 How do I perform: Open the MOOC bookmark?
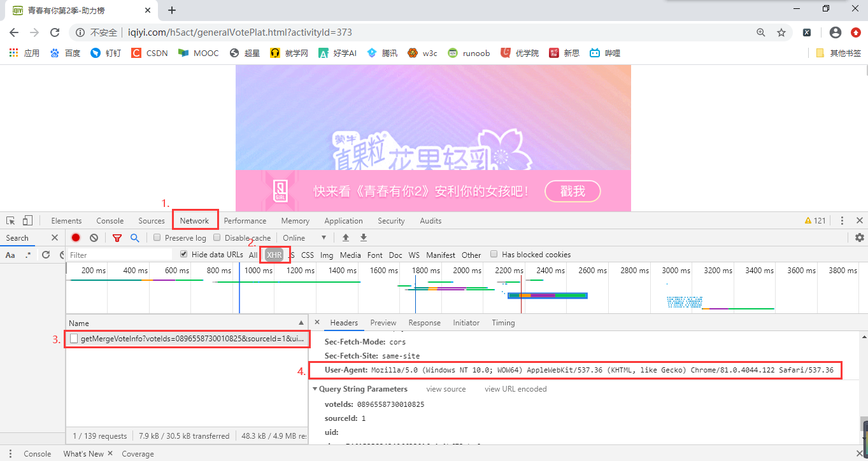(x=199, y=53)
